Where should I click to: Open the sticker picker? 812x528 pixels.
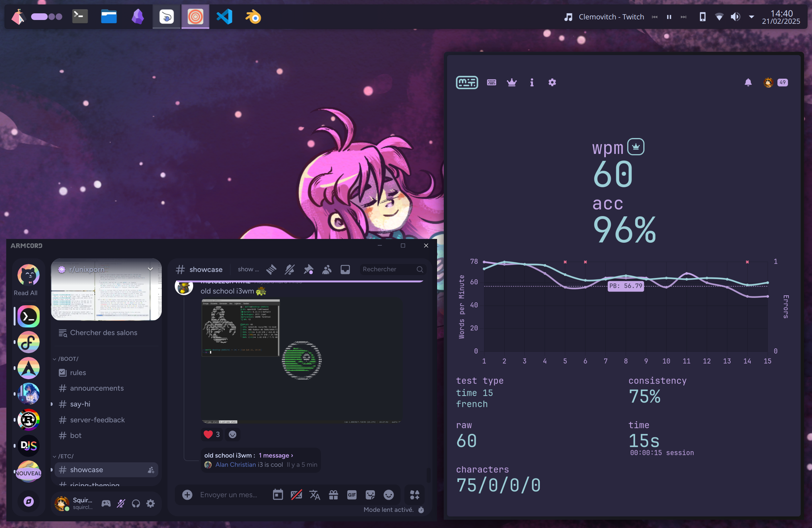370,495
